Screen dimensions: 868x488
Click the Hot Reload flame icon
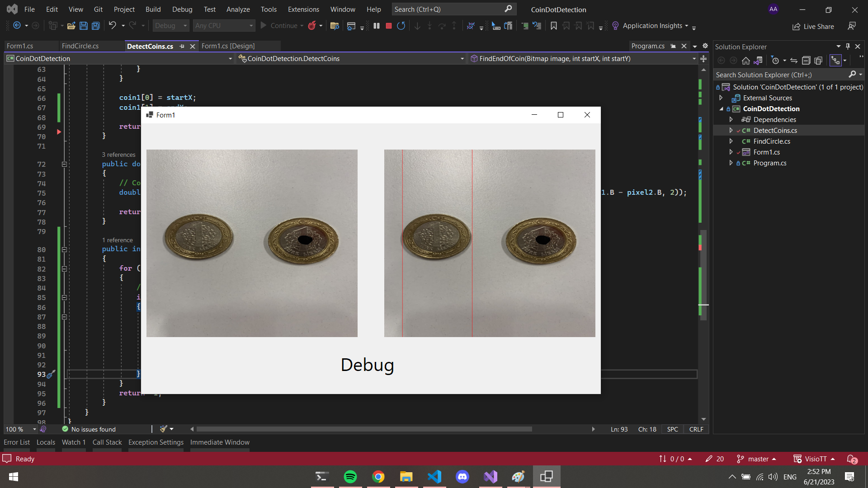pyautogui.click(x=311, y=26)
